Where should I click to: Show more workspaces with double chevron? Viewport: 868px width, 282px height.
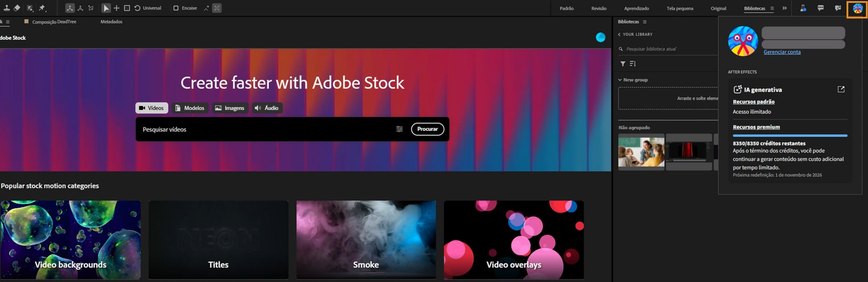tap(784, 8)
